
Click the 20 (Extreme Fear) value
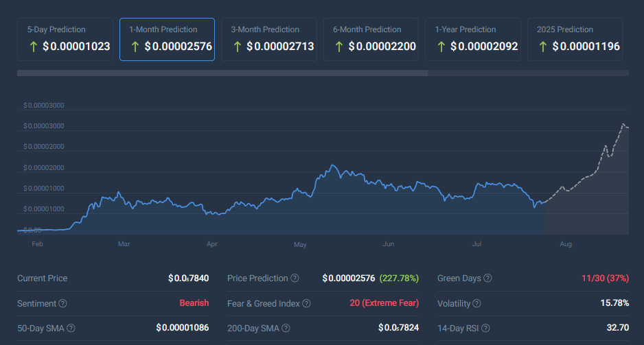pos(384,302)
